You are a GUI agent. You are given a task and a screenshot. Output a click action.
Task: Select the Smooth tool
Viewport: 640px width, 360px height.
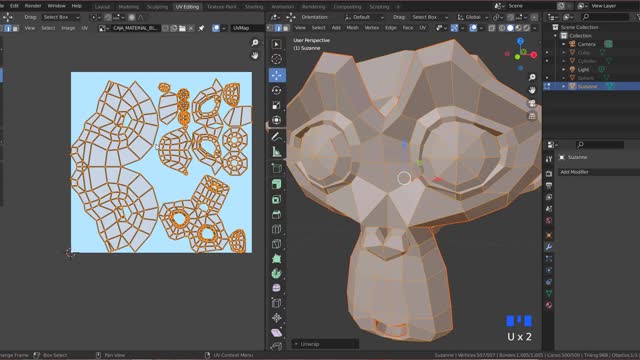coord(276,288)
